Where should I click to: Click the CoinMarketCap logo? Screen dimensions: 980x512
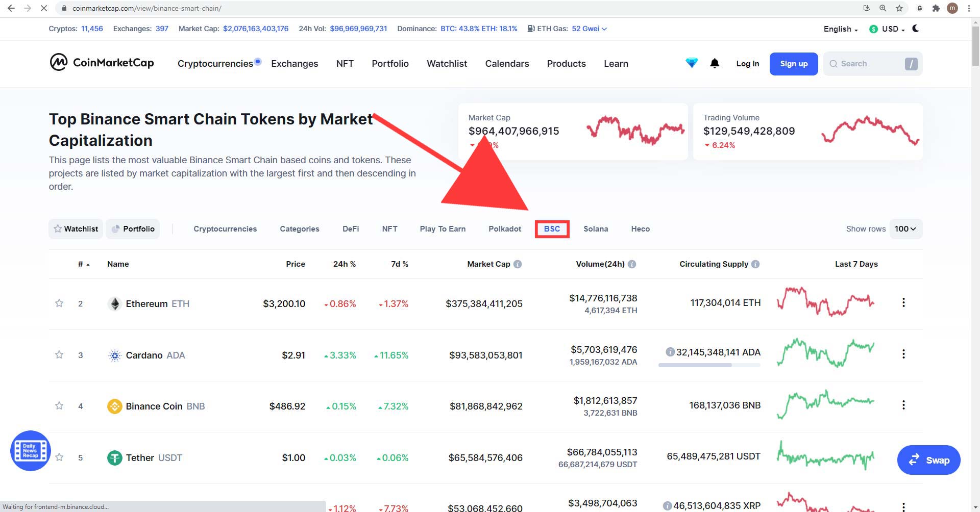[102, 63]
